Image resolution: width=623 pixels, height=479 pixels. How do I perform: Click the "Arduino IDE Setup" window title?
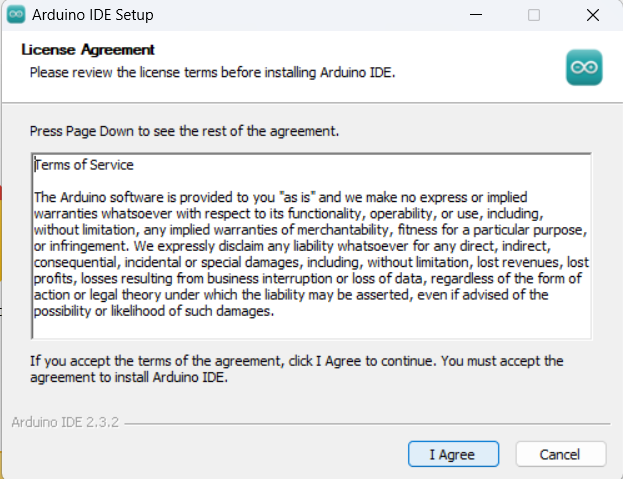coord(93,16)
